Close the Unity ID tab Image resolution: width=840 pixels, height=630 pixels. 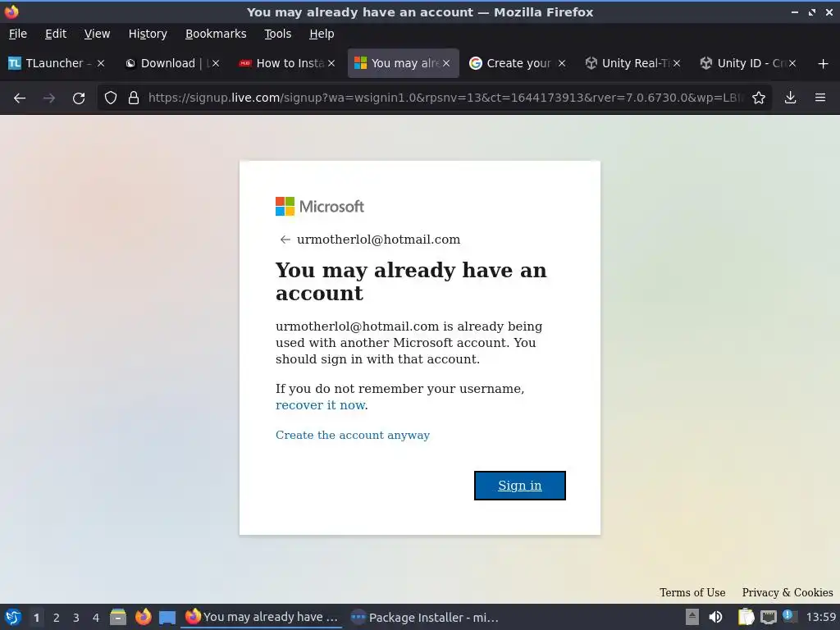(x=792, y=63)
